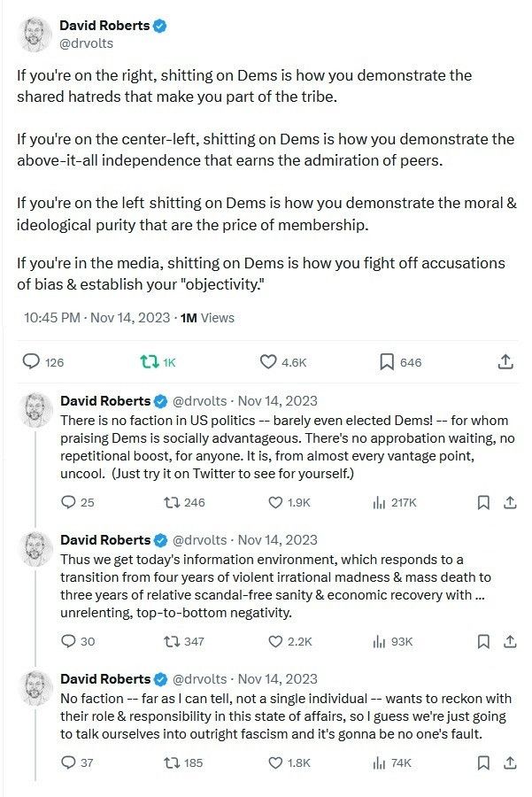Like the reply with 1.9K likes
Image resolution: width=532 pixels, height=797 pixels.
(275, 502)
